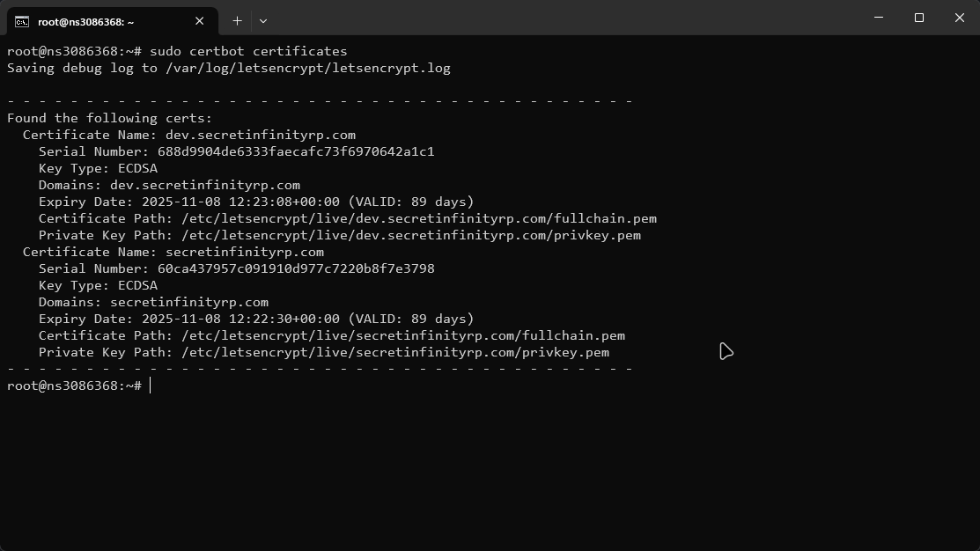
Task: Close the terminal window
Action: pos(960,18)
